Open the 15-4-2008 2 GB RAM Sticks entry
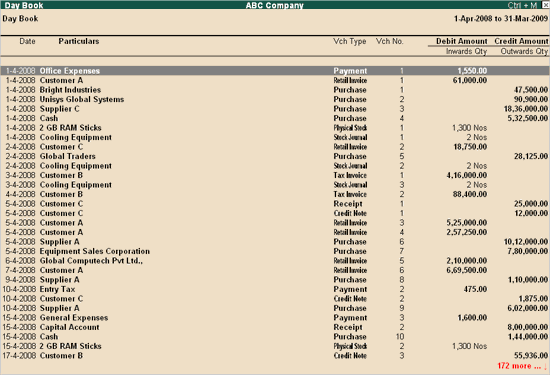Image resolution: width=550 pixels, height=375 pixels. click(x=275, y=346)
